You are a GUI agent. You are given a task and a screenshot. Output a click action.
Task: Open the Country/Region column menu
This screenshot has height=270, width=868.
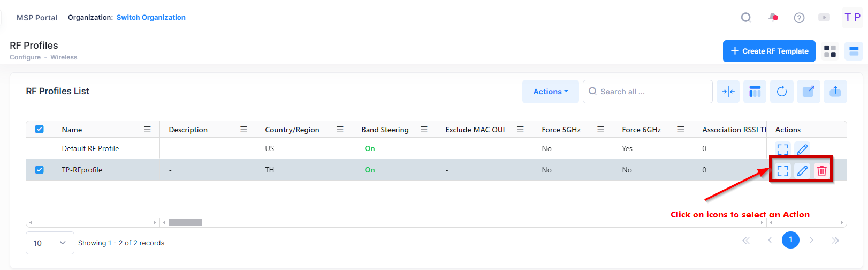coord(340,129)
